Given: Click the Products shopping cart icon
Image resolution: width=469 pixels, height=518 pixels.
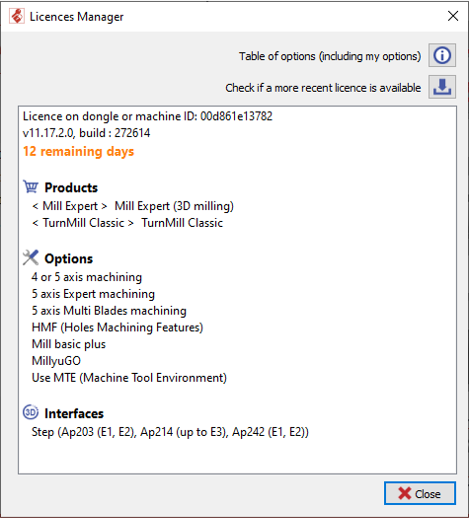Looking at the screenshot, I should pos(31,187).
